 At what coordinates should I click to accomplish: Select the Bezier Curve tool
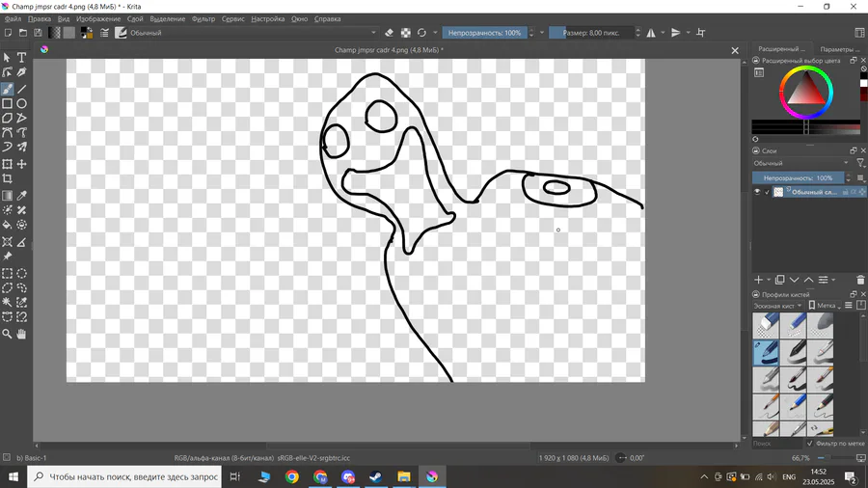click(x=7, y=132)
